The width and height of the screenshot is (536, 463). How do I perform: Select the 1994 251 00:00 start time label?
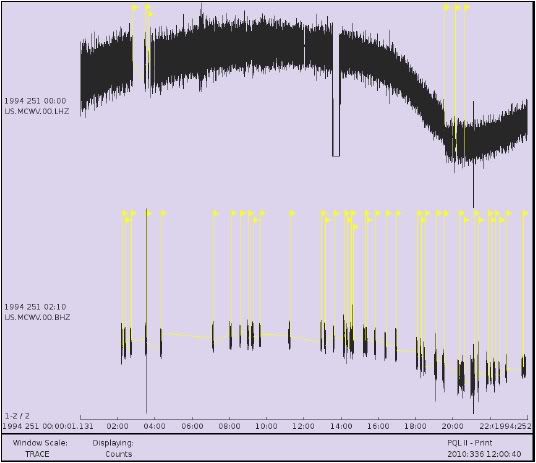pos(35,101)
